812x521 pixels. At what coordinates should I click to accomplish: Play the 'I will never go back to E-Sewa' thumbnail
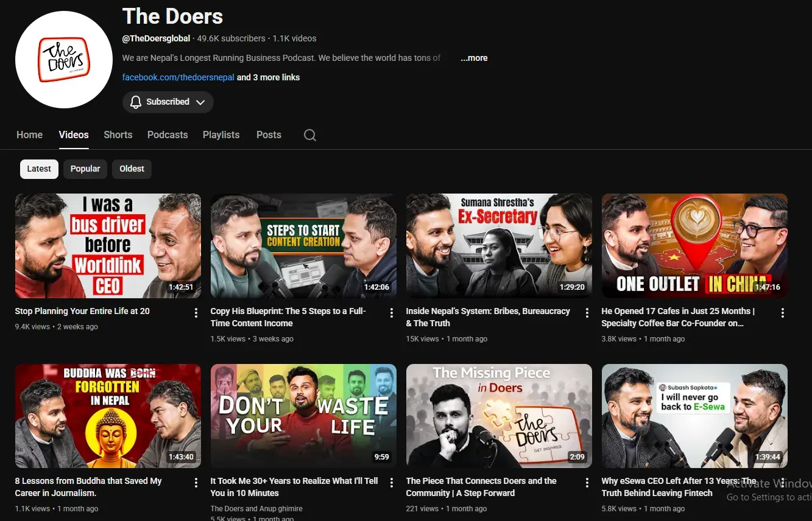point(694,416)
